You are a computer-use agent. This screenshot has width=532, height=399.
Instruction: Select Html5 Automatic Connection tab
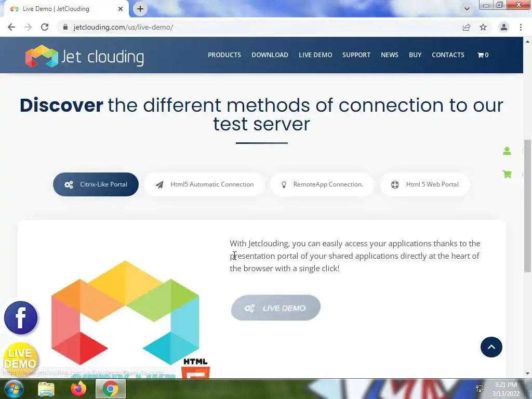(x=204, y=184)
